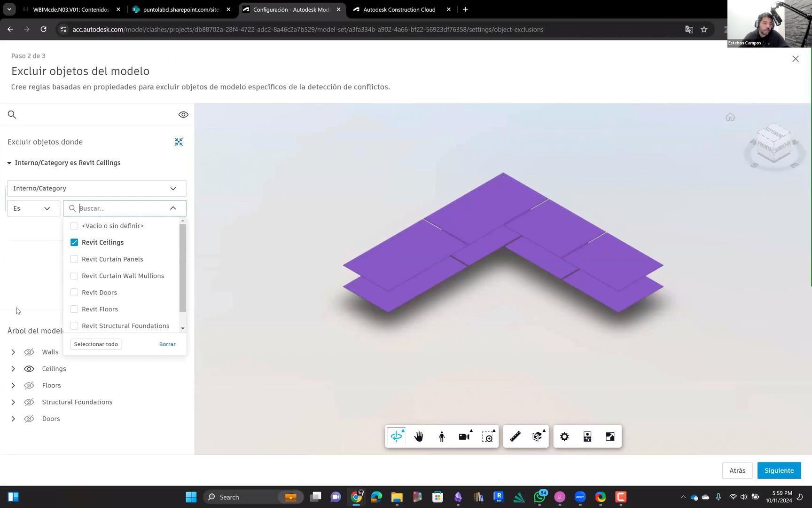Uncheck the Revit Ceilings checkbox

point(74,243)
